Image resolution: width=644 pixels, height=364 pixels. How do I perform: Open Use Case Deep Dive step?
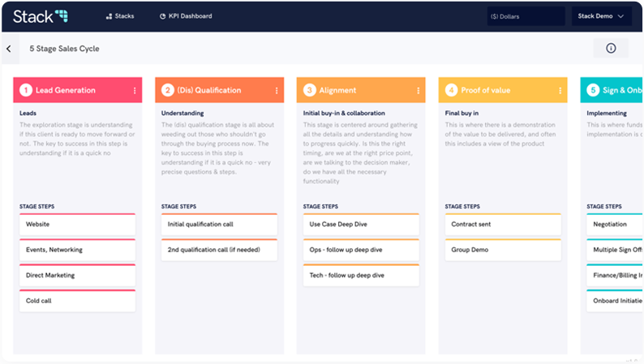pyautogui.click(x=360, y=225)
